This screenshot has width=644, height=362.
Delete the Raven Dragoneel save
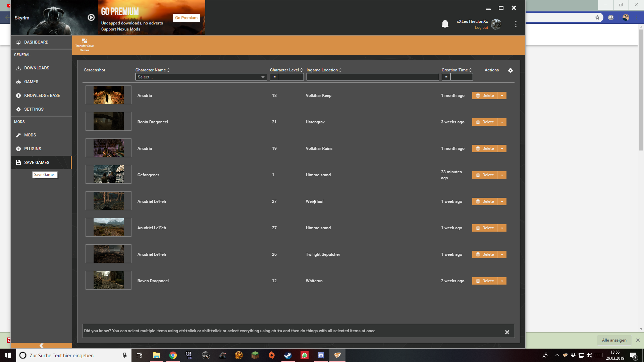tap(485, 281)
